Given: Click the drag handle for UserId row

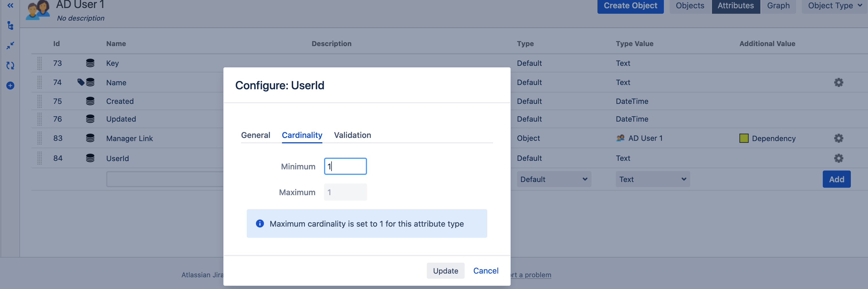Looking at the screenshot, I should point(40,158).
